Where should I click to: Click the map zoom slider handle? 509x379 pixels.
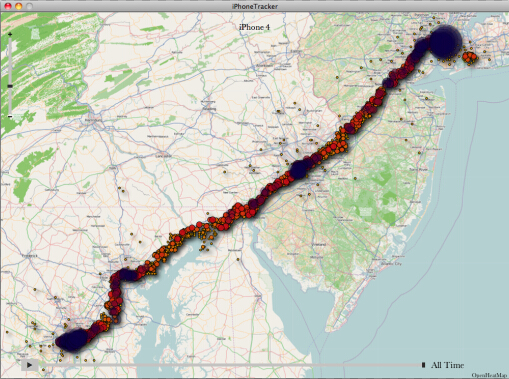[x=10, y=86]
